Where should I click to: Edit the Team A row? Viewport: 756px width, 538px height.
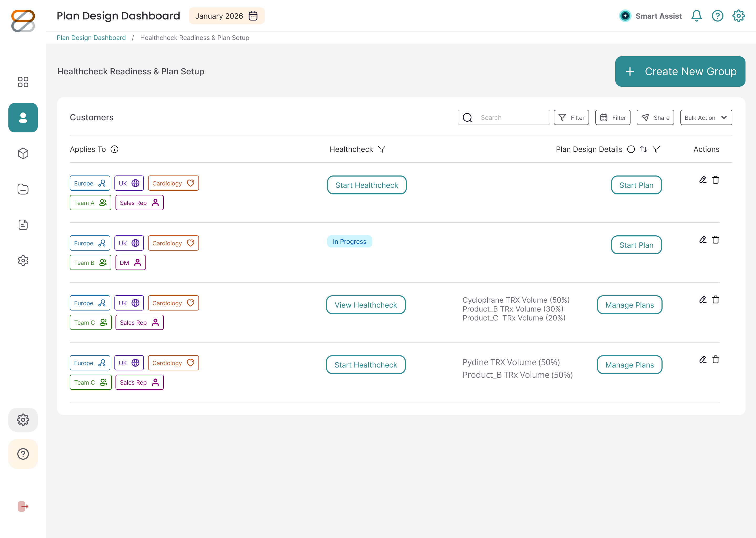coord(703,180)
